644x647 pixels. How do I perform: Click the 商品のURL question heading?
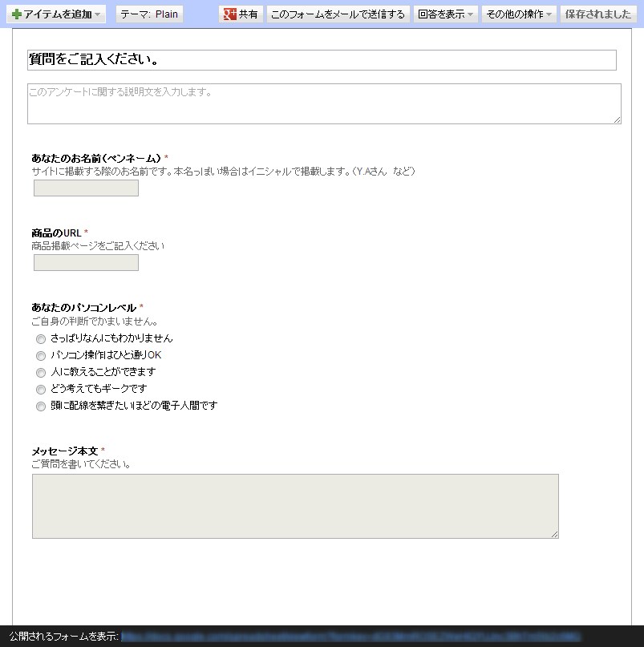pos(57,233)
